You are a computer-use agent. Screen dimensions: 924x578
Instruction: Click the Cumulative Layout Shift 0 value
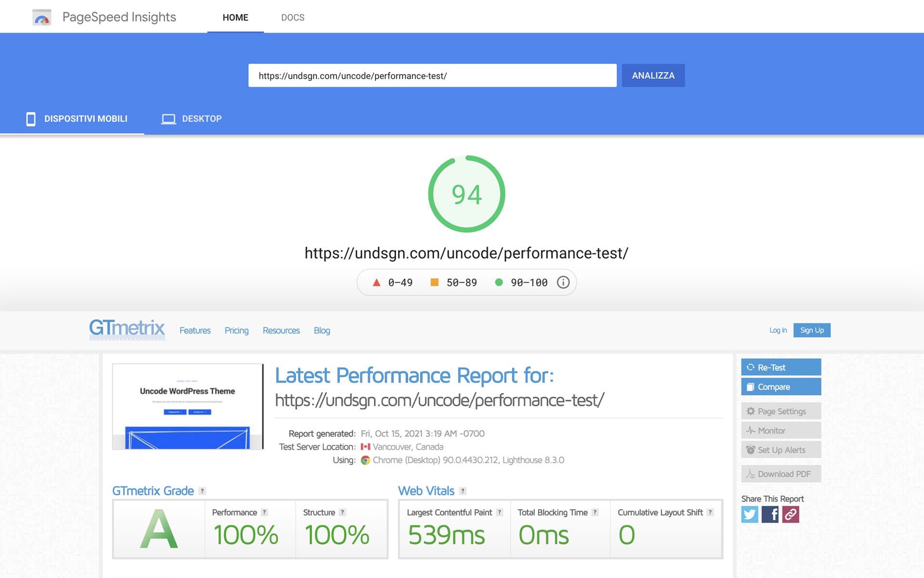coord(627,535)
